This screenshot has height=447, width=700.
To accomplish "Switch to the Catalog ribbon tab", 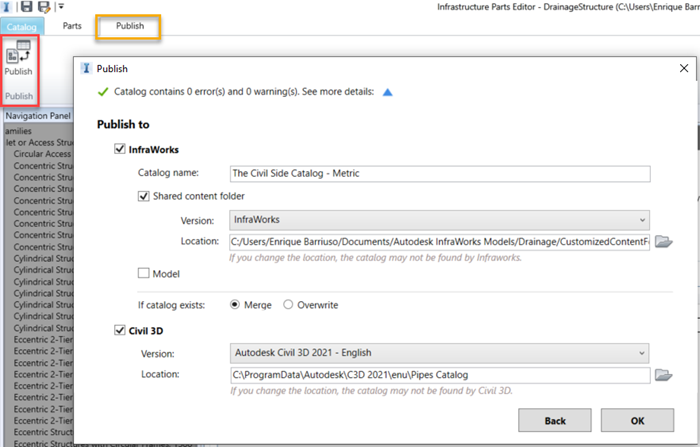I will pos(21,27).
